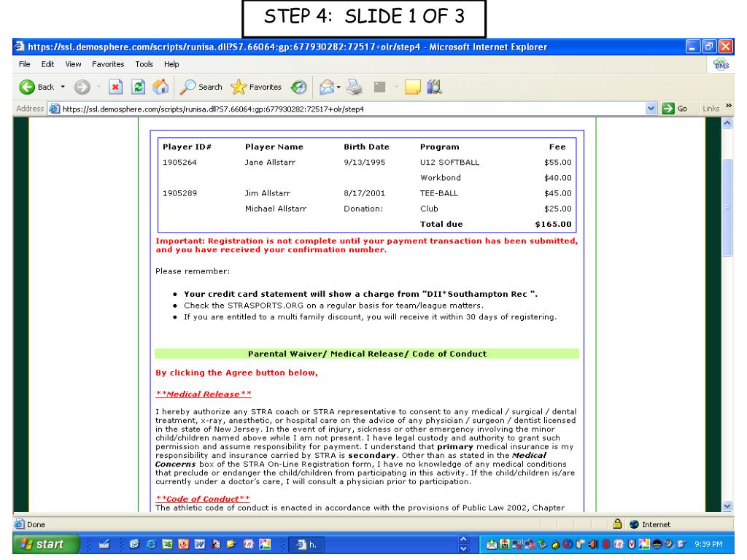Open the File menu
Image resolution: width=747 pixels, height=560 pixels.
(24, 64)
